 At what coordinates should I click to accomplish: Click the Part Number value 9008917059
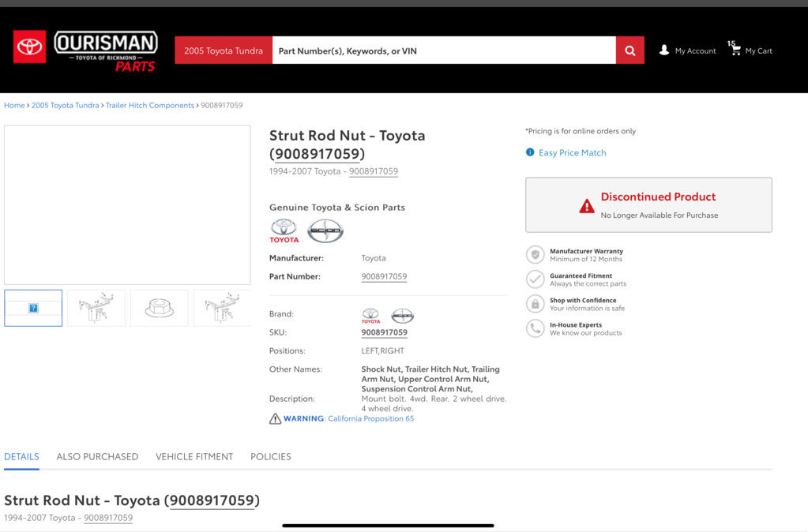click(x=384, y=276)
